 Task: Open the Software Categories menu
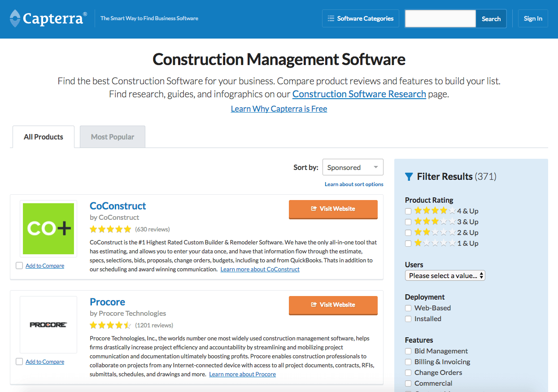(x=361, y=18)
